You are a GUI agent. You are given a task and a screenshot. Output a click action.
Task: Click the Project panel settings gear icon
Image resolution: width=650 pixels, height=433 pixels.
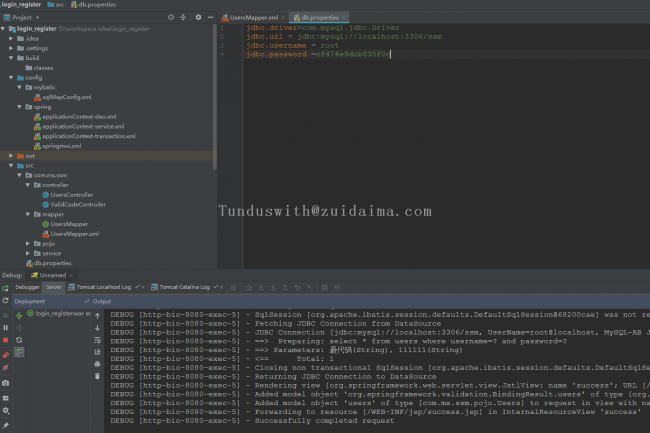(198, 18)
